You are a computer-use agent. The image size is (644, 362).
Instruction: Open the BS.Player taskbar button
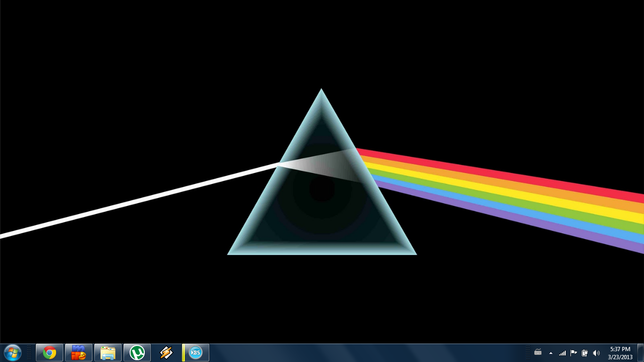point(196,353)
